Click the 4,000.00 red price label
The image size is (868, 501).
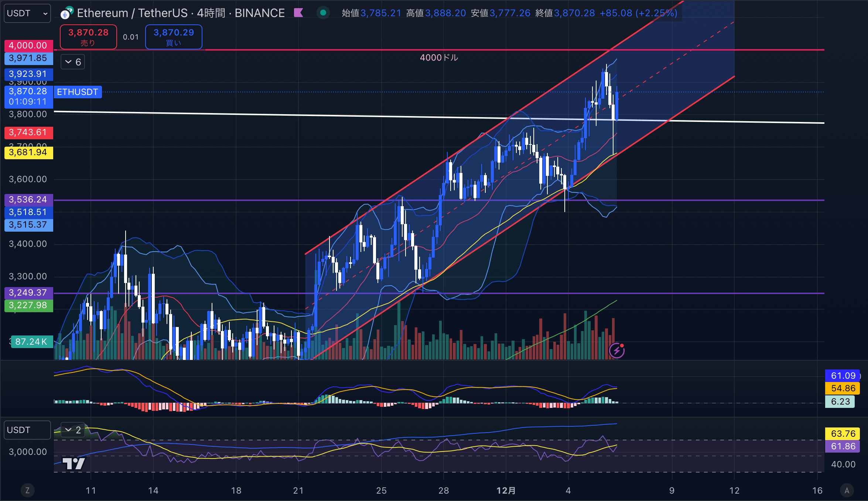[x=28, y=45]
